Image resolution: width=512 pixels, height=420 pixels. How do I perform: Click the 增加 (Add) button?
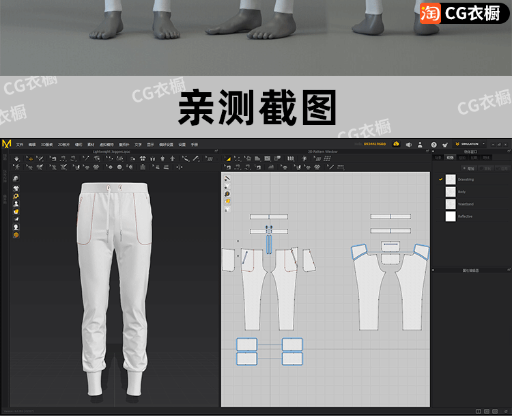coord(468,169)
